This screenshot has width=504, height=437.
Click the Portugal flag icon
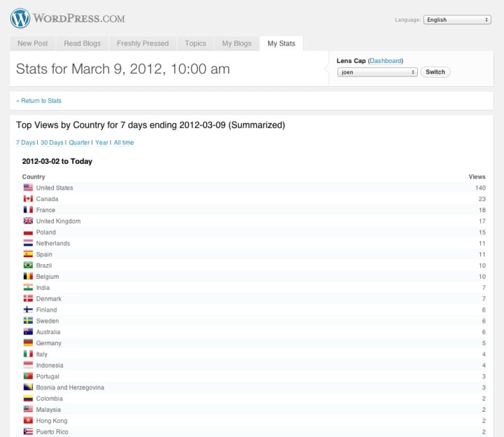click(x=28, y=376)
